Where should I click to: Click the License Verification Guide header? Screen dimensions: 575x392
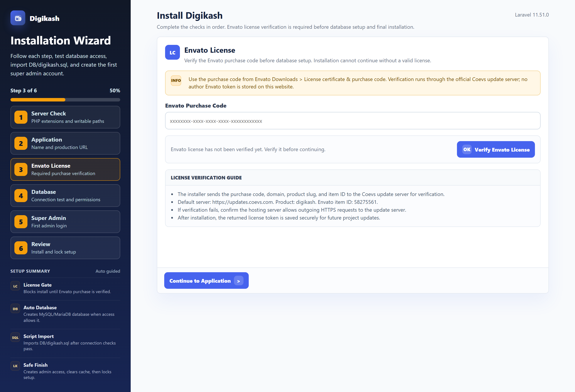coord(206,178)
